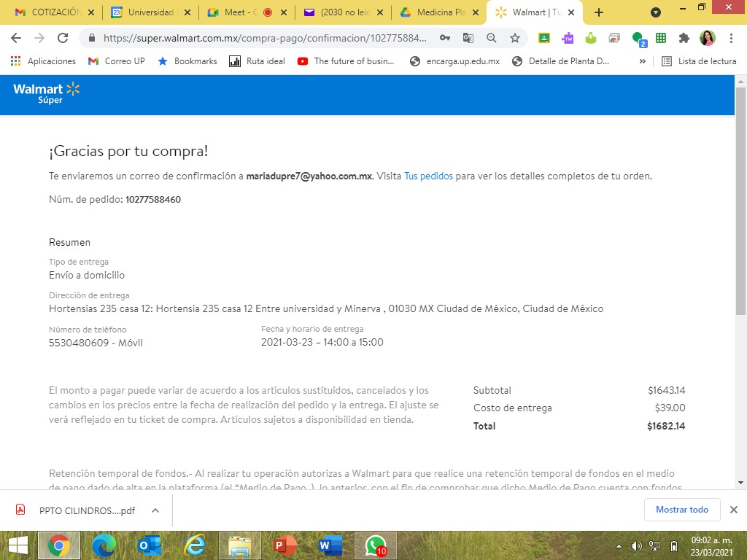Click the address bar URL

265,38
